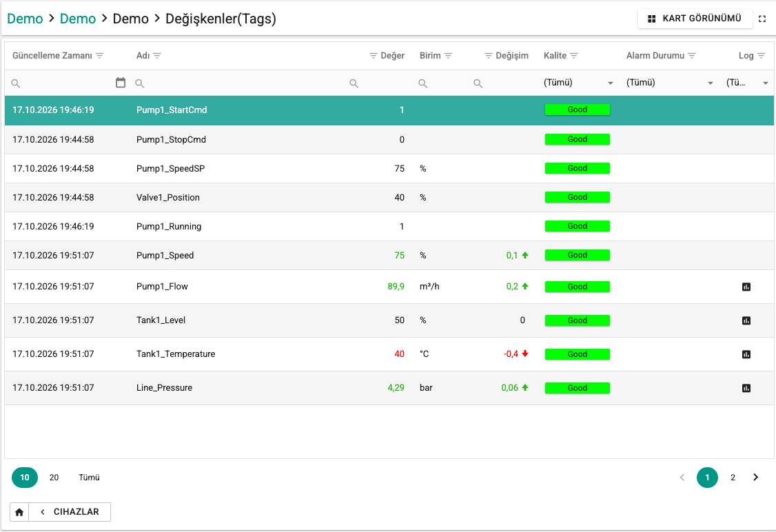Set page size to 10 rows
The width and height of the screenshot is (776, 532).
[25, 478]
